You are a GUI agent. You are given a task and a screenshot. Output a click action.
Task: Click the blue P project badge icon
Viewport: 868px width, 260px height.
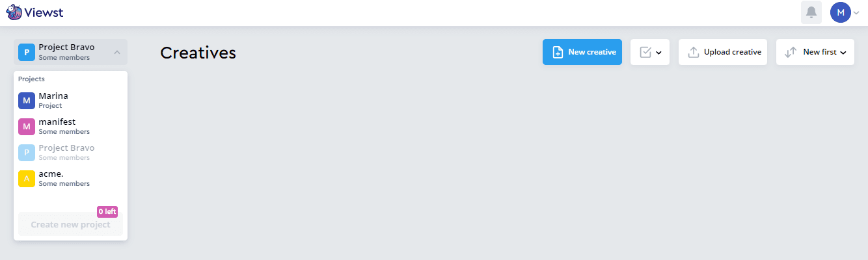coord(27,52)
